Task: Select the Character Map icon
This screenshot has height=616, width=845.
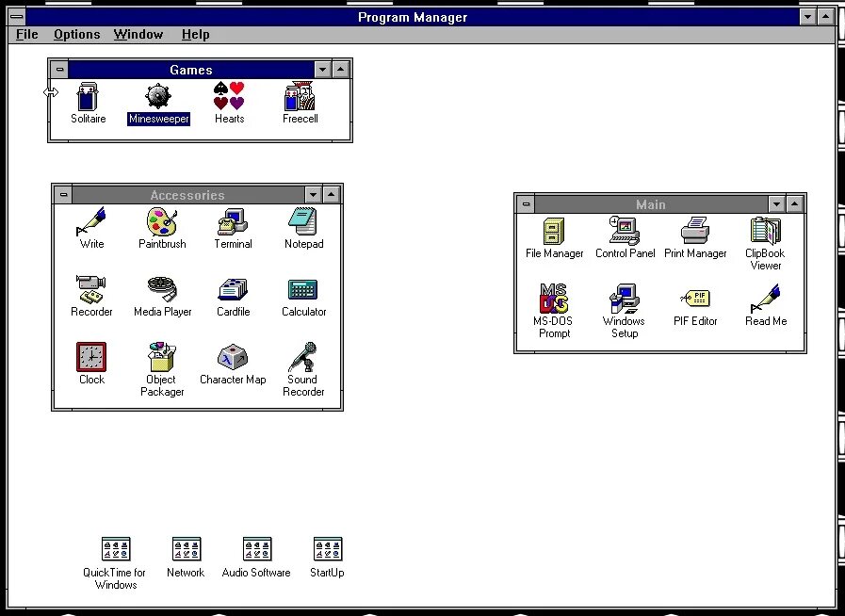Action: 233,357
